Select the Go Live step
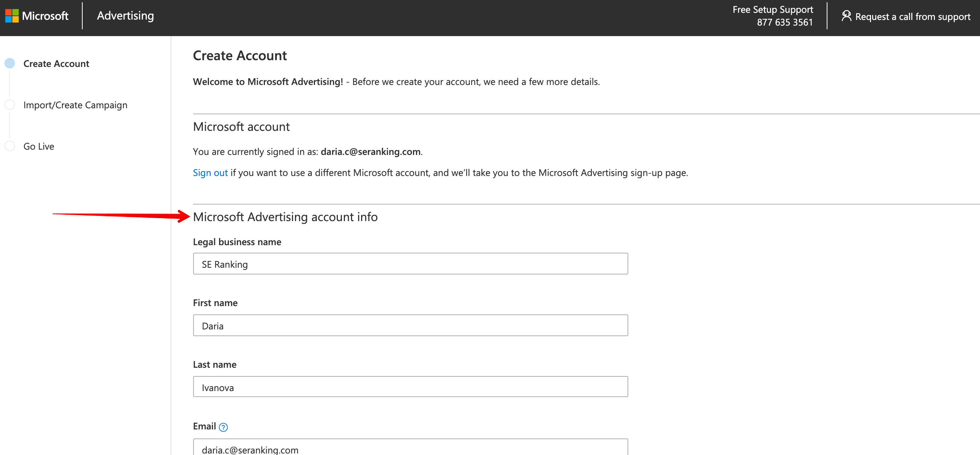This screenshot has height=455, width=980. (39, 146)
